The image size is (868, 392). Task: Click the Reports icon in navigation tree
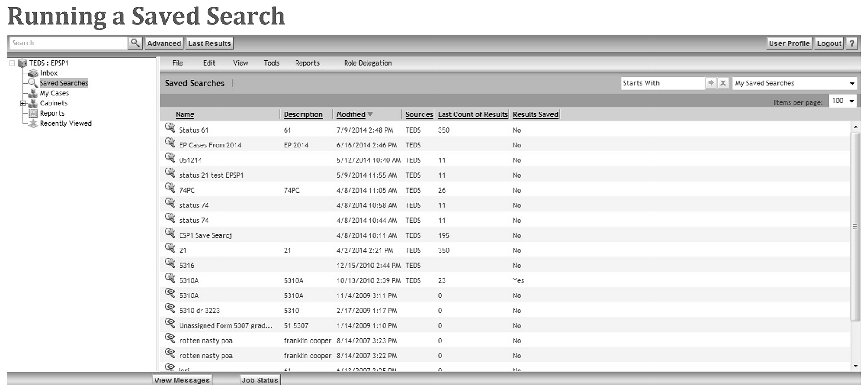click(x=33, y=113)
